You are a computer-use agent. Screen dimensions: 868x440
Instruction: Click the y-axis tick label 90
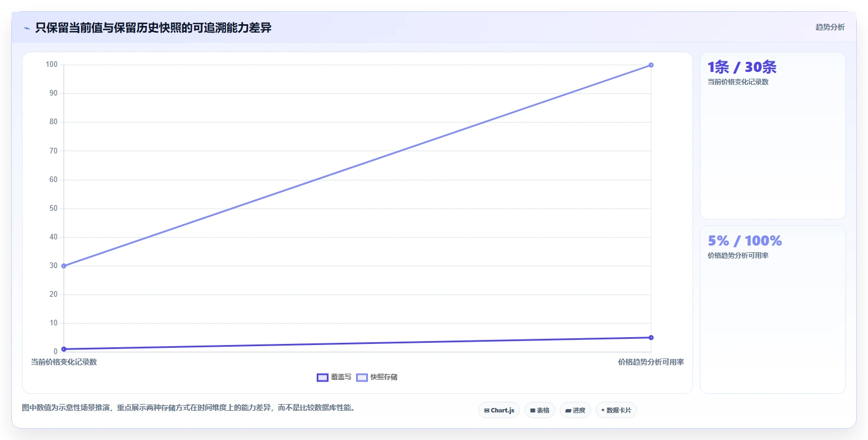coord(54,93)
